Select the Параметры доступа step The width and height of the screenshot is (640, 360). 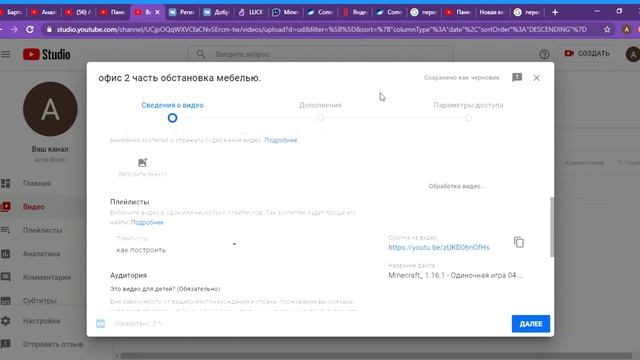pyautogui.click(x=468, y=105)
